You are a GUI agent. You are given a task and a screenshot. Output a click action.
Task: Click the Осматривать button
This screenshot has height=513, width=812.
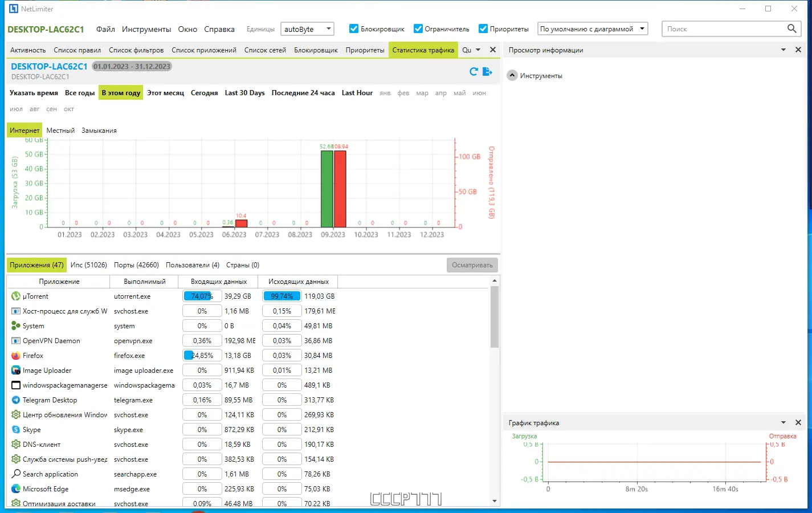(x=472, y=265)
